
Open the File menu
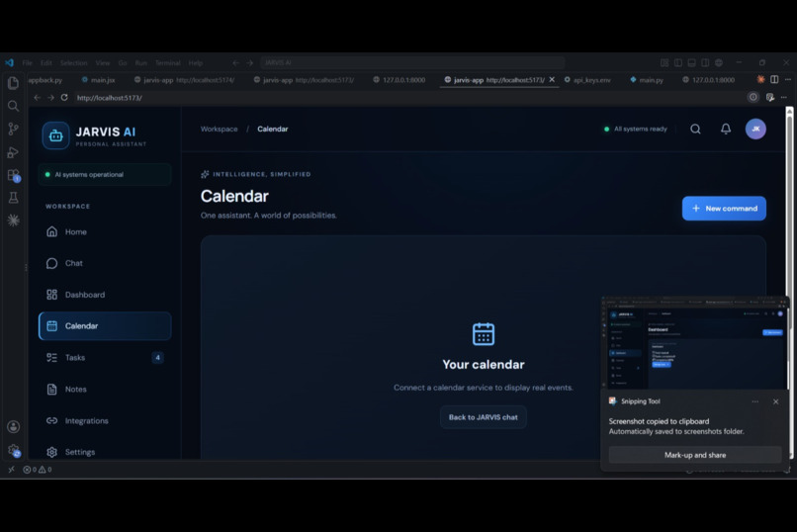point(27,63)
